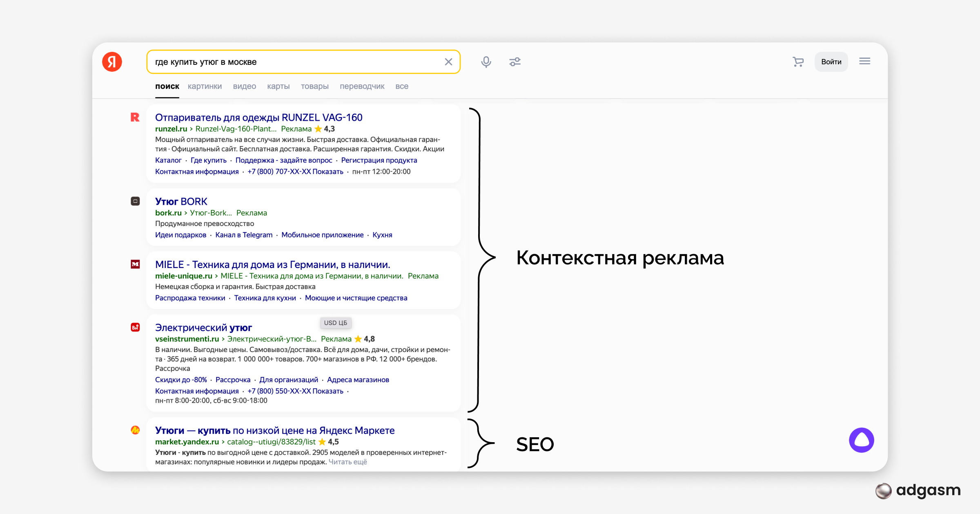Screen dimensions: 980x514
Task: Open Для организаций sitelink
Action: [x=289, y=380]
